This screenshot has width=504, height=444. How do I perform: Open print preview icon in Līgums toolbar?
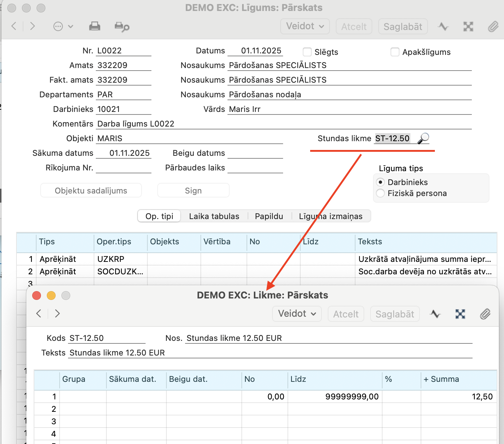pos(122,27)
